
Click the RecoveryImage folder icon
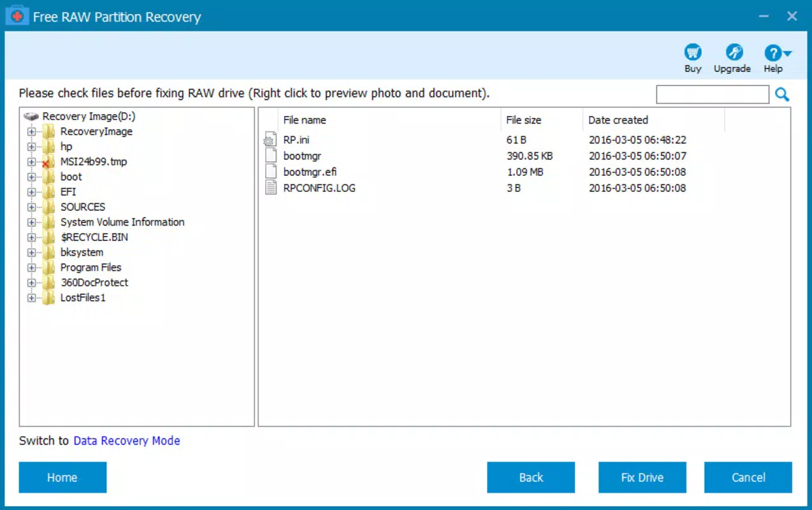point(49,132)
